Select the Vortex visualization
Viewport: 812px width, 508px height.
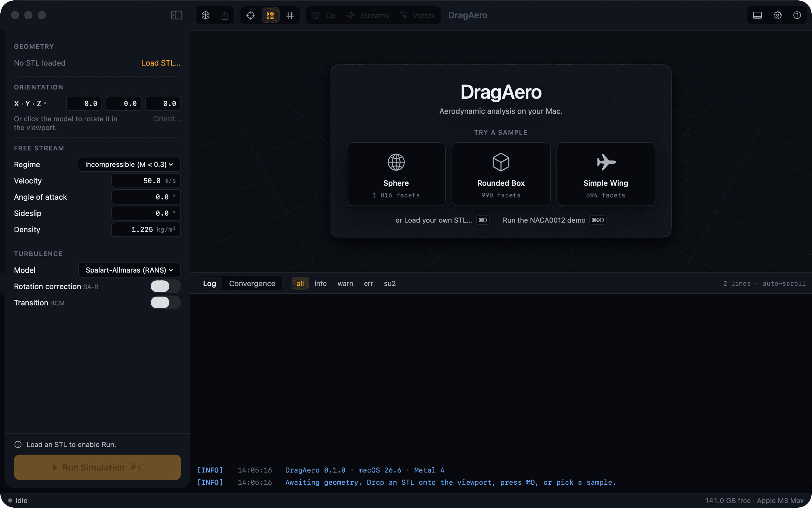417,15
